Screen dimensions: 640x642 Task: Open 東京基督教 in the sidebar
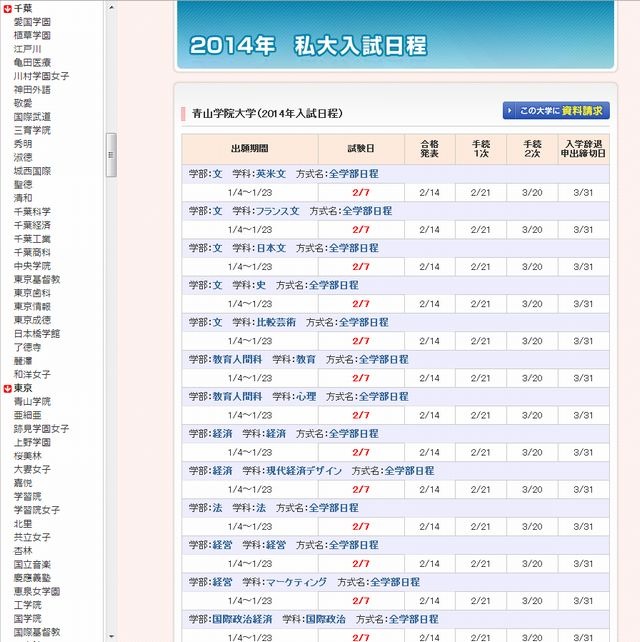pos(37,279)
